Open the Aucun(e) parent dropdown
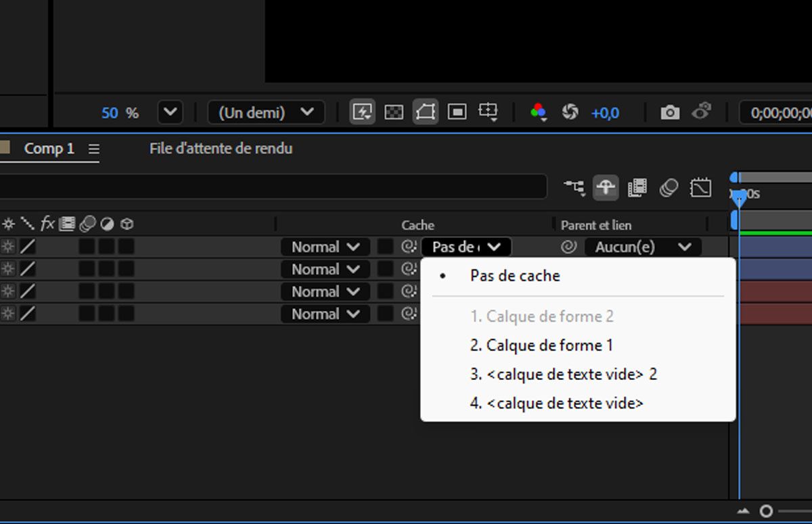This screenshot has width=812, height=524. click(643, 247)
